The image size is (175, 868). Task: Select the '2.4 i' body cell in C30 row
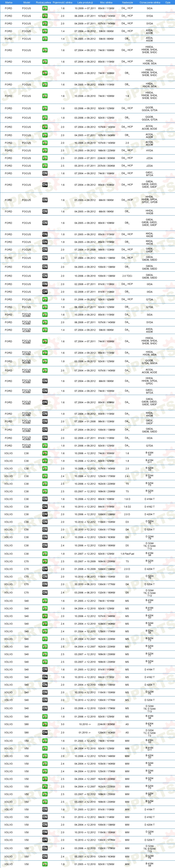tap(127, 476)
